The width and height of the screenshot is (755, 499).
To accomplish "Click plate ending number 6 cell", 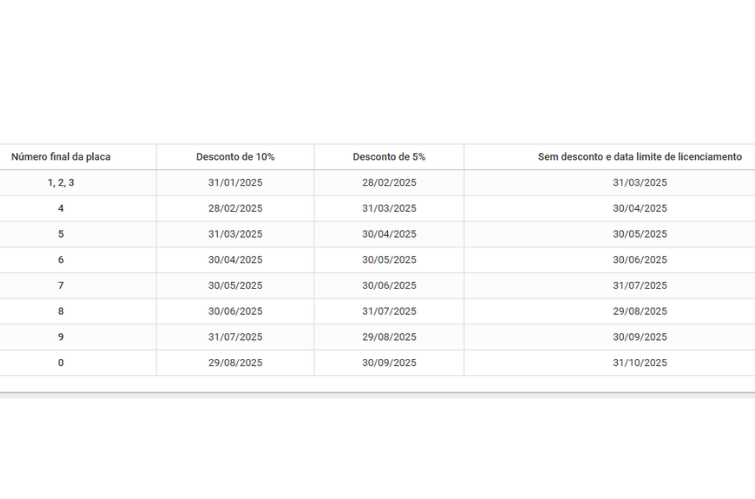I will [x=60, y=260].
